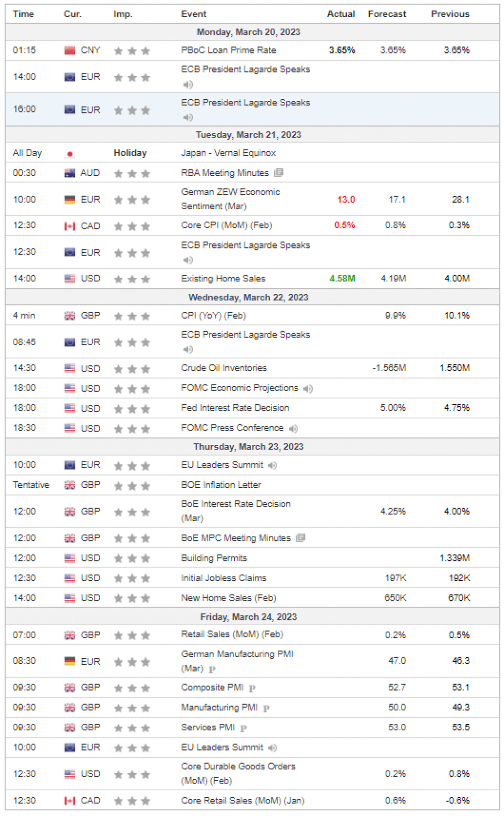
Task: Click the Tuesday, March 21, 2023 date header
Action: (x=248, y=135)
